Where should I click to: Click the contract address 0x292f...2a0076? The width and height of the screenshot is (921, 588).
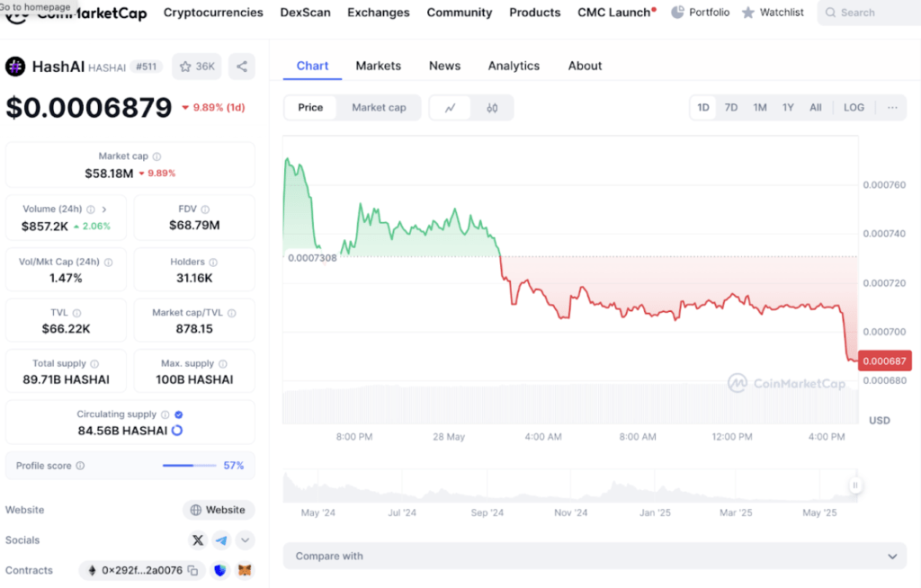coord(141,570)
